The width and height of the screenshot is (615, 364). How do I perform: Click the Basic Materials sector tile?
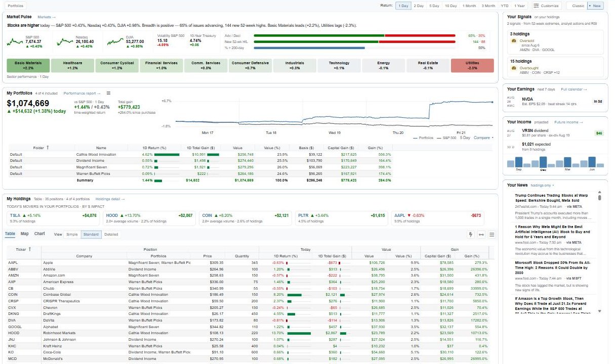click(28, 65)
